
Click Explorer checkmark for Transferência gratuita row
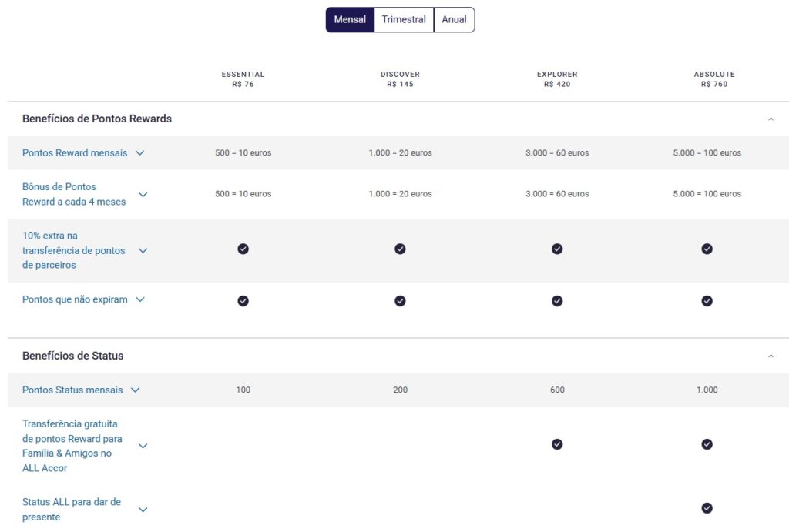tap(557, 444)
